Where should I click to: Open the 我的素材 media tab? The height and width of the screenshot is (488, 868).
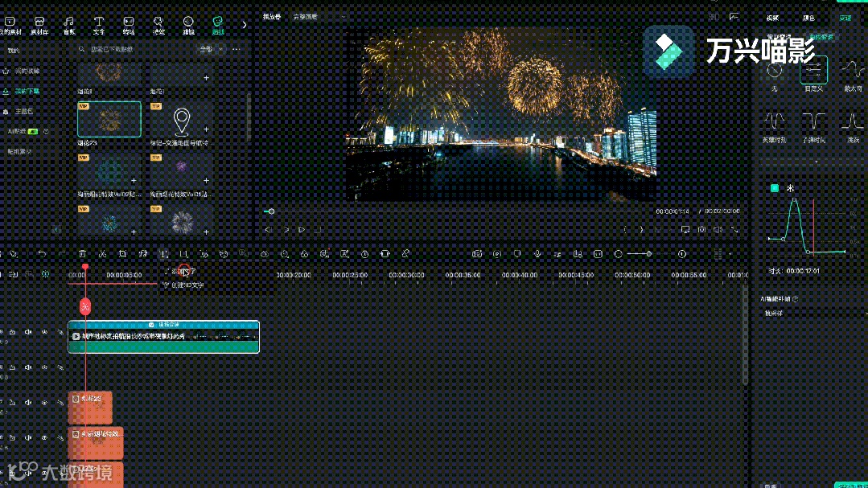pos(10,26)
